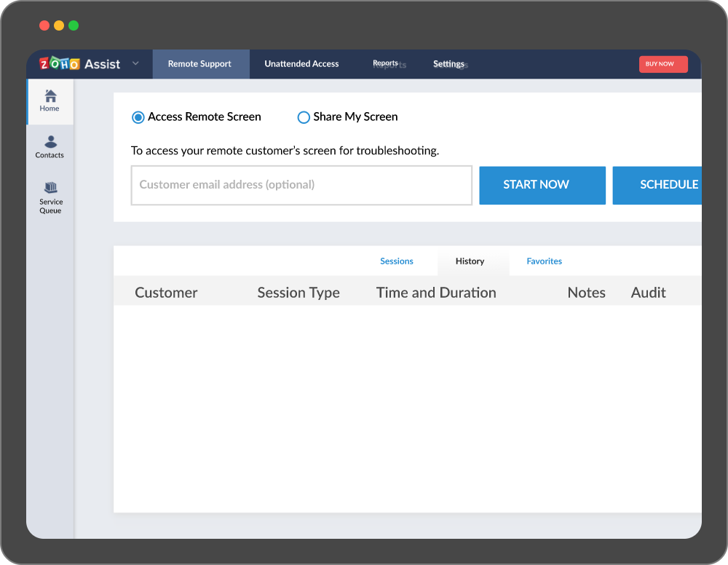
Task: Expand the dropdown arrow beside Assist
Action: tap(135, 64)
